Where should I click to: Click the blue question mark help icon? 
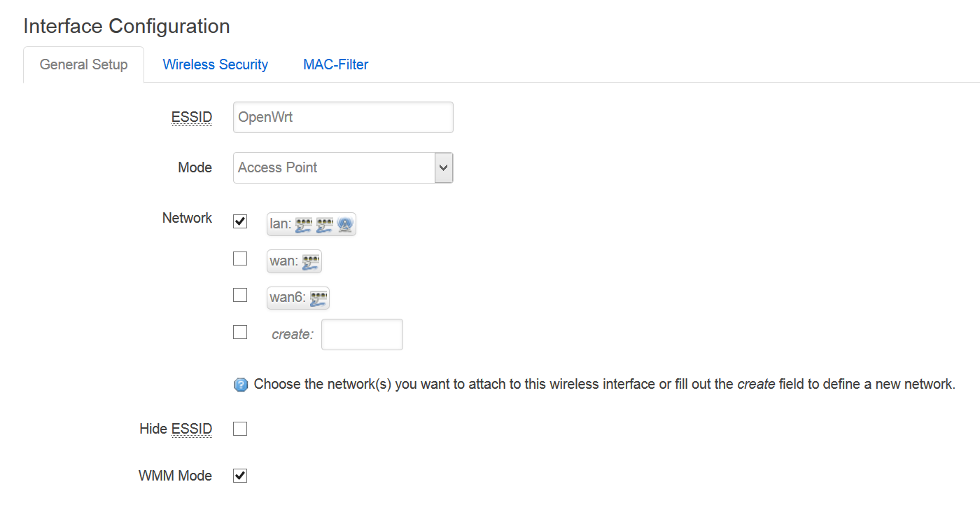coord(241,385)
